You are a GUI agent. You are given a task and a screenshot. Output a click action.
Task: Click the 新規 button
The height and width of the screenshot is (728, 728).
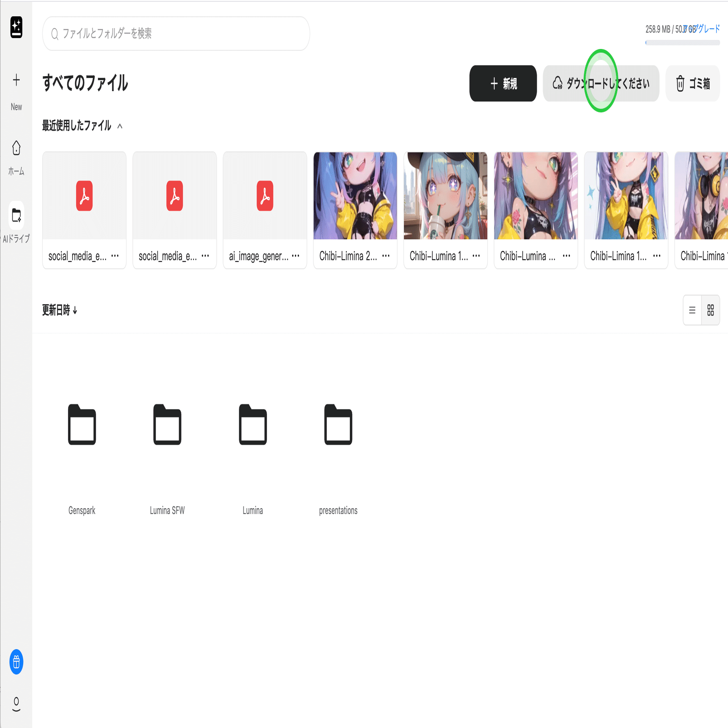tap(503, 83)
